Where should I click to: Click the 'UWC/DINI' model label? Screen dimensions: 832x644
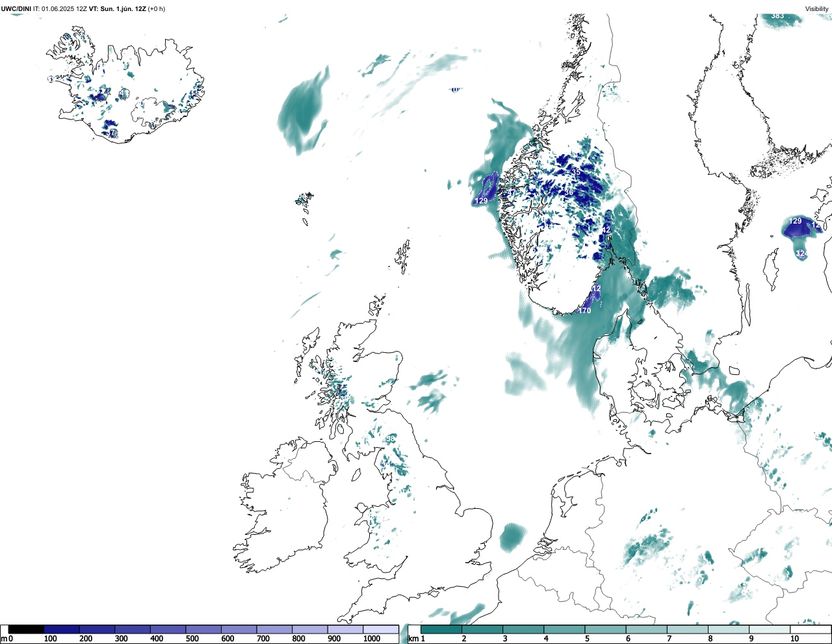[16, 8]
